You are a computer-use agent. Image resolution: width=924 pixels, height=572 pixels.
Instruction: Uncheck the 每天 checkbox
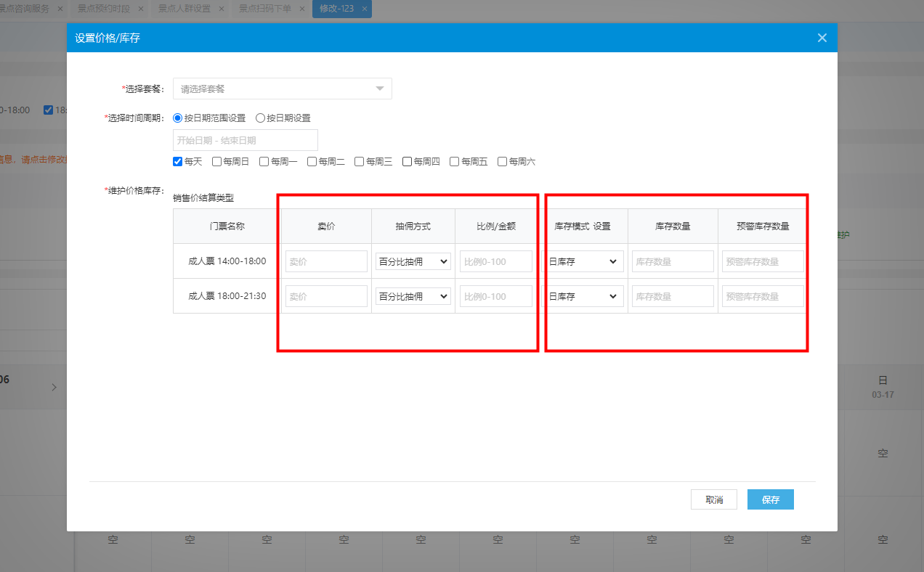coord(178,162)
